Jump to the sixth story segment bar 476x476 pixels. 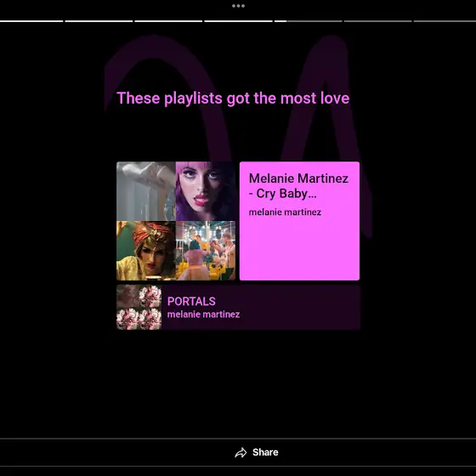point(378,21)
